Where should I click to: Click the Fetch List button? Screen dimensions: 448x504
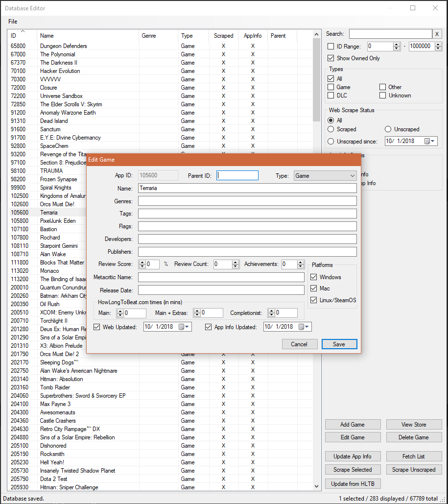pyautogui.click(x=414, y=456)
